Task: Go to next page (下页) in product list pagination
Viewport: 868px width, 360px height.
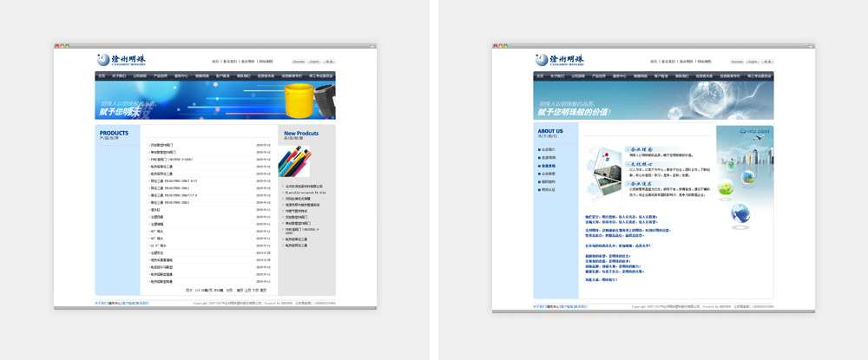Action: 256,290
